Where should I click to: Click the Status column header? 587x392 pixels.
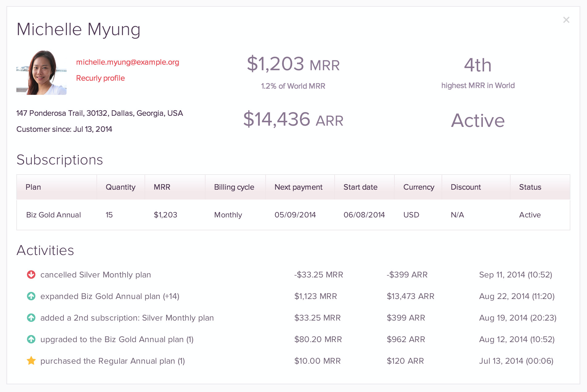(x=530, y=187)
